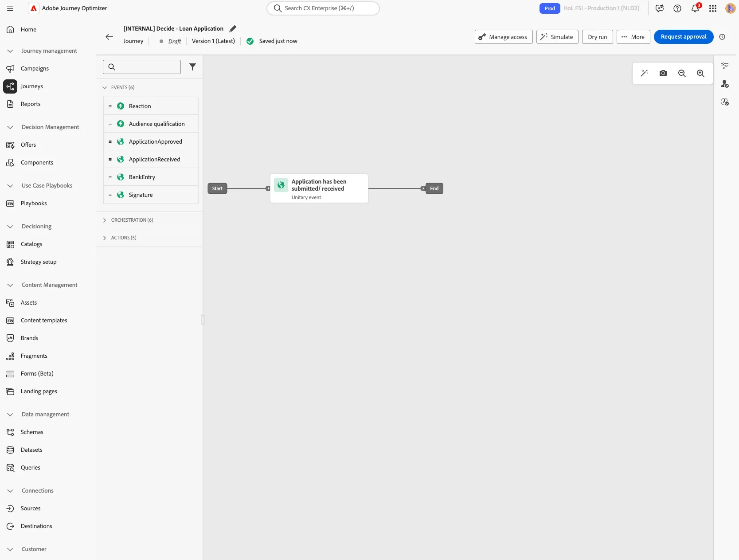
Task: Click the journey info icon beside Request approval
Action: pyautogui.click(x=722, y=37)
